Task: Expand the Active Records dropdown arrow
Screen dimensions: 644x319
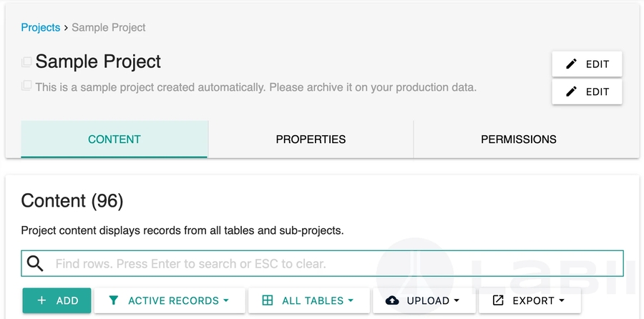Action: click(x=226, y=301)
